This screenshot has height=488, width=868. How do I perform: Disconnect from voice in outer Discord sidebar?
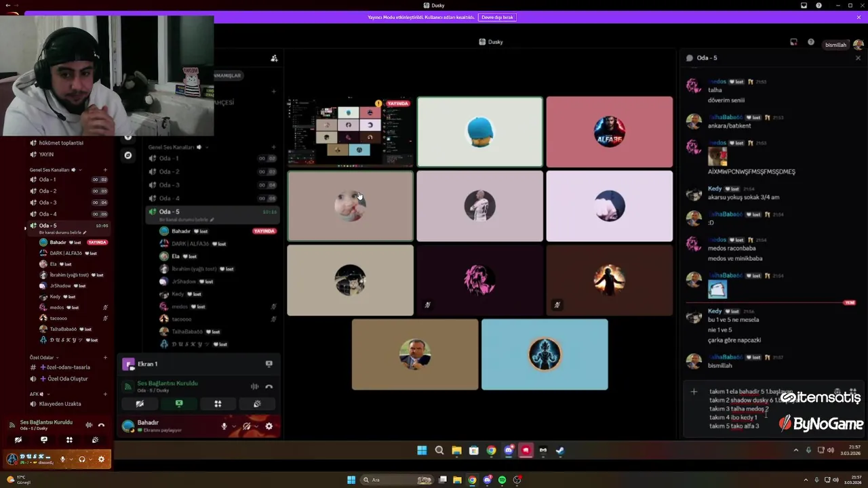(101, 425)
